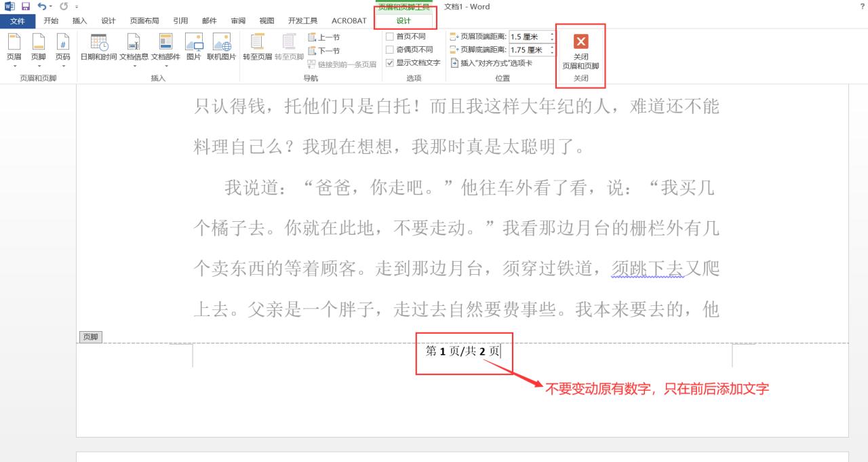Click 插入"对齐方式"选项卡 button
This screenshot has width=868, height=462.
pos(492,63)
